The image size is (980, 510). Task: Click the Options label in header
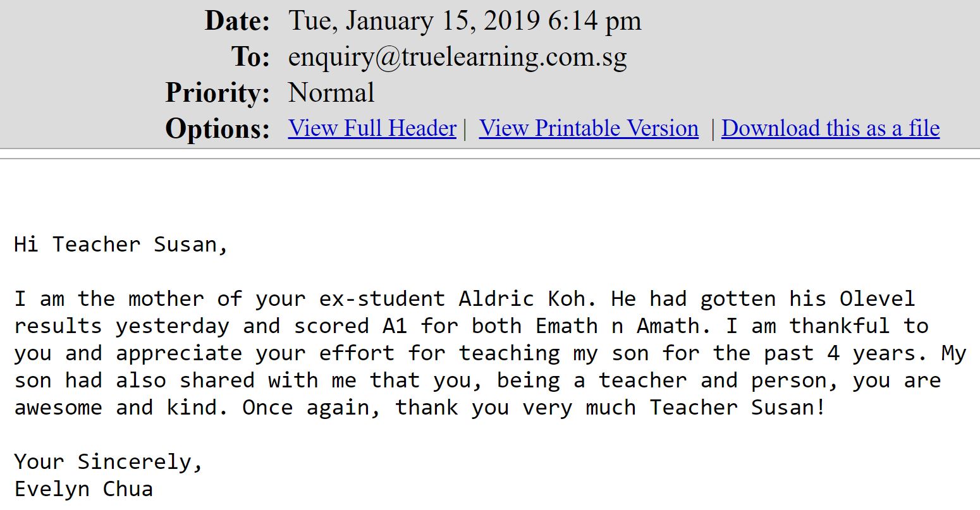pos(217,129)
